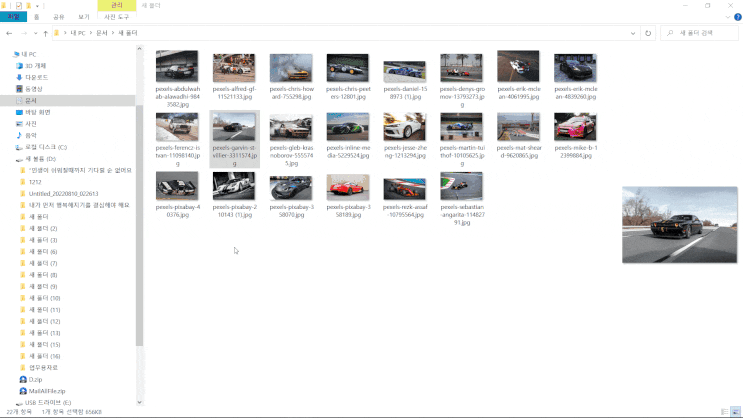The width and height of the screenshot is (743, 418).
Task: Open the recent locations dropdown arrow
Action: click(x=36, y=33)
